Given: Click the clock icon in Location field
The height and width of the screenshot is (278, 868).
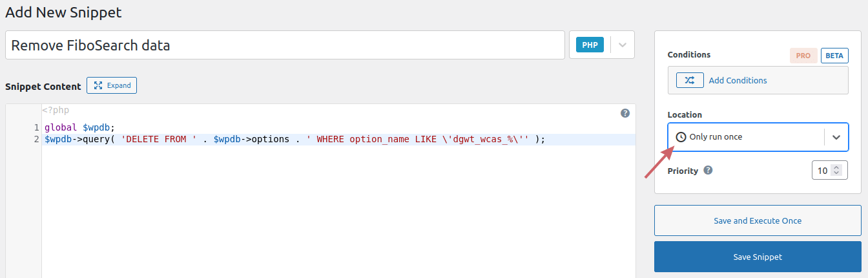Looking at the screenshot, I should tap(681, 137).
